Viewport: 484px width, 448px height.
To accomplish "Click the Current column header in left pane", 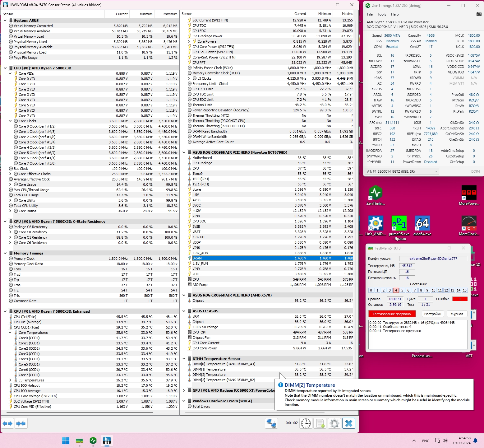I will tap(117, 14).
